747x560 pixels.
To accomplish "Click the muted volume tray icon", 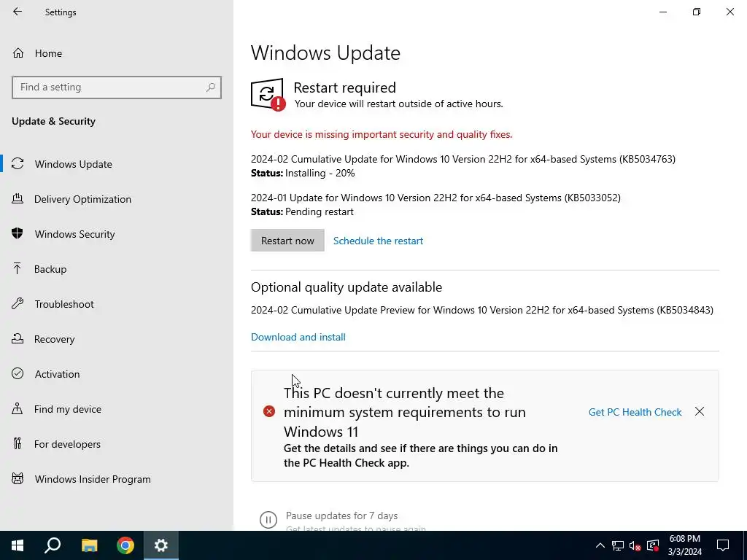I will coord(635,545).
